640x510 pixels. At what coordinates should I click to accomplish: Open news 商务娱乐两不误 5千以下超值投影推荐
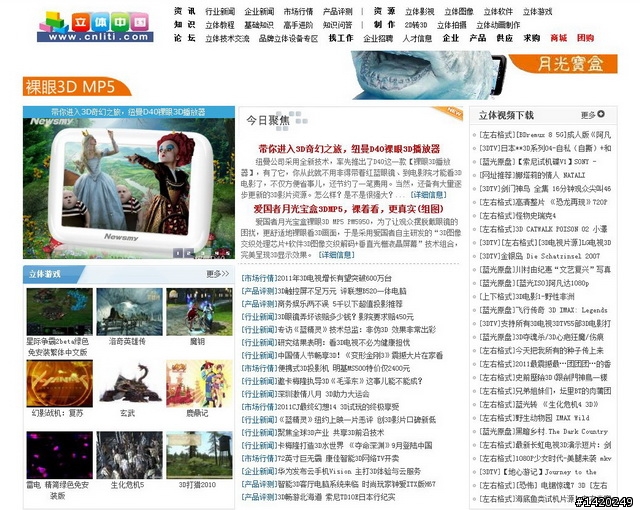pyautogui.click(x=340, y=304)
